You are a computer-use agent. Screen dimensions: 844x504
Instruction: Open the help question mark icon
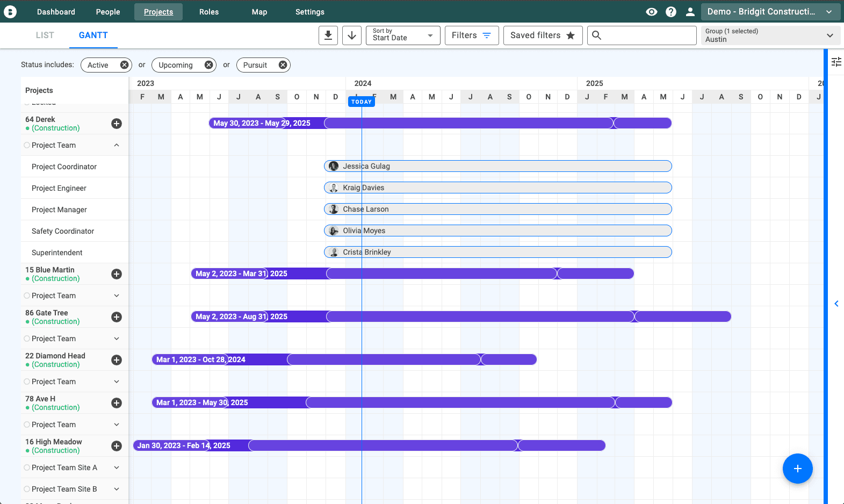point(671,12)
